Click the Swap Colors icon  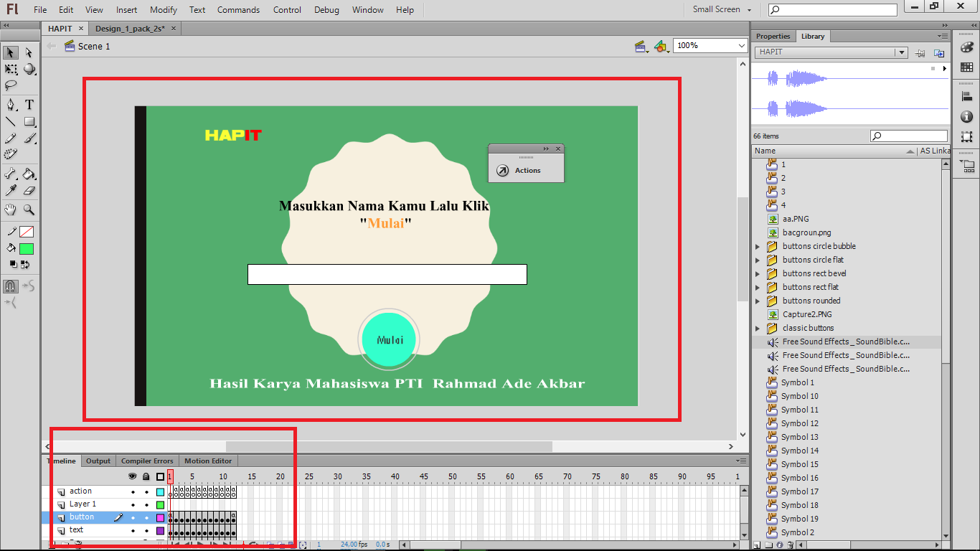pos(25,265)
